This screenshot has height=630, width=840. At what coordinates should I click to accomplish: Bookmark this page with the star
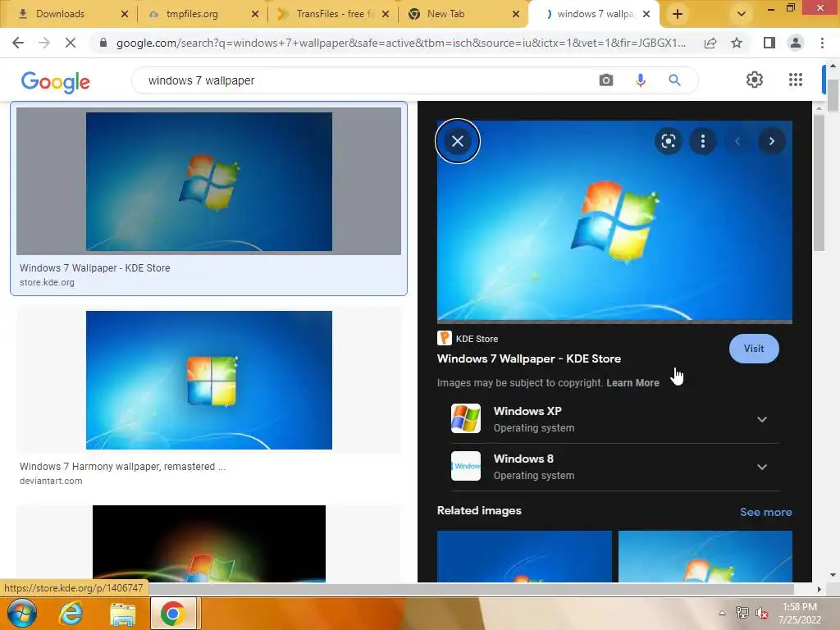737,43
